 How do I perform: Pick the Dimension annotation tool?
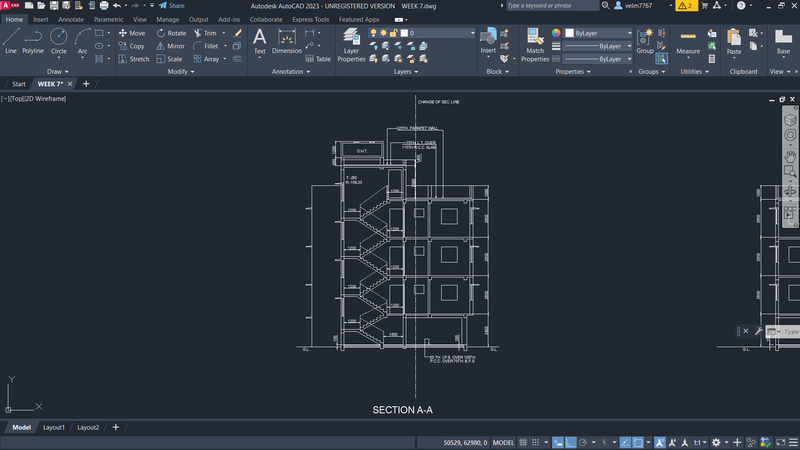coord(286,40)
